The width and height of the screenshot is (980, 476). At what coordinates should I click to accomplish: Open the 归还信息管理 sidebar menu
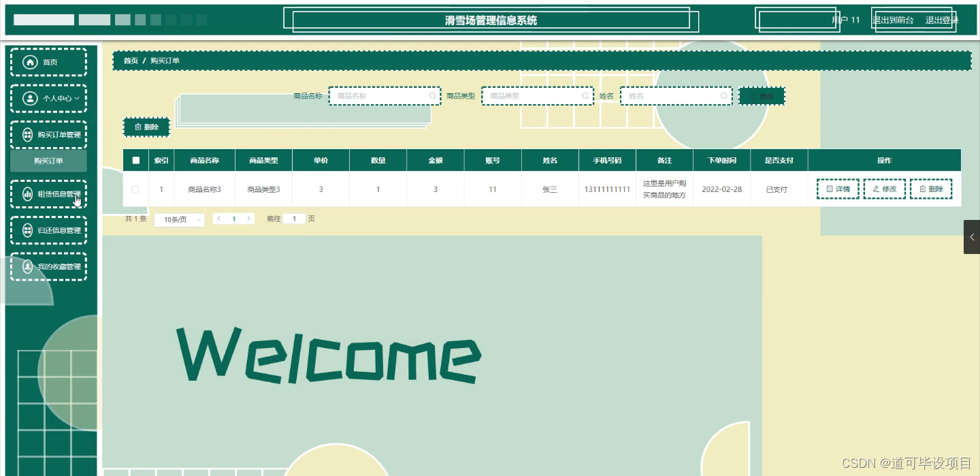coord(48,230)
